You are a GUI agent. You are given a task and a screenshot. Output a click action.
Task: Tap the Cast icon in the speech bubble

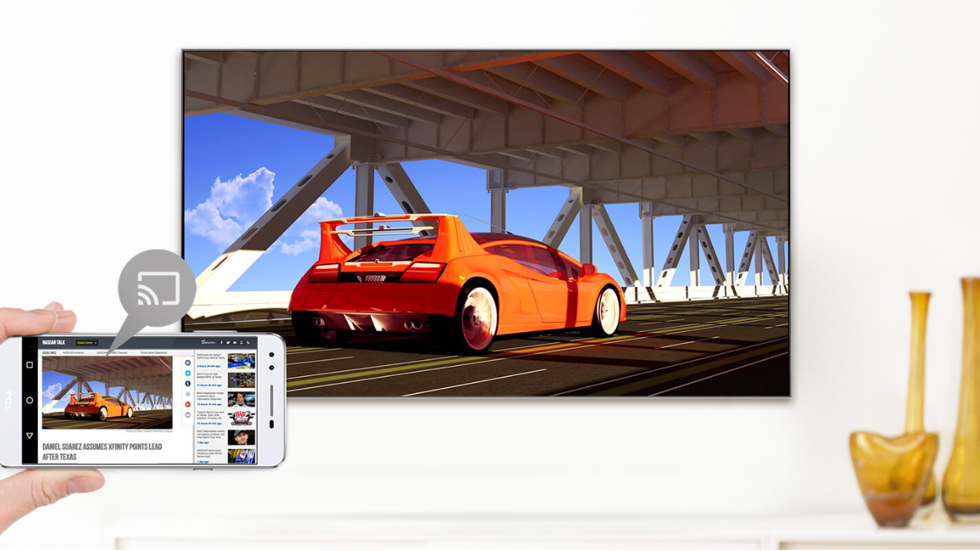coord(158,288)
